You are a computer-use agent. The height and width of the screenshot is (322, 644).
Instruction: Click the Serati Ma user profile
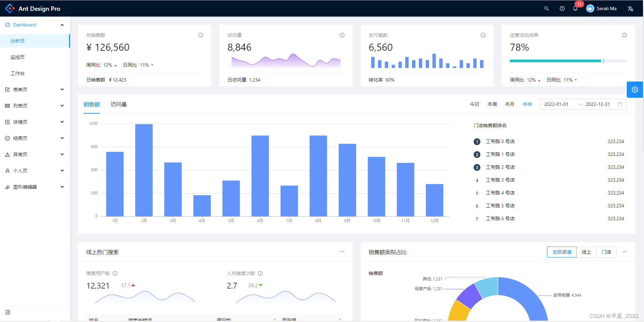click(x=602, y=8)
